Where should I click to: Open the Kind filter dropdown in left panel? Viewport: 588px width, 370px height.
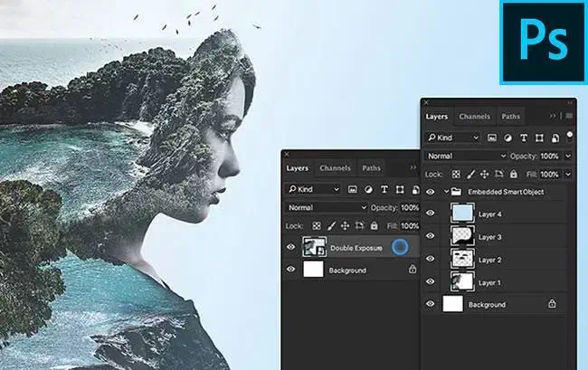coord(313,189)
